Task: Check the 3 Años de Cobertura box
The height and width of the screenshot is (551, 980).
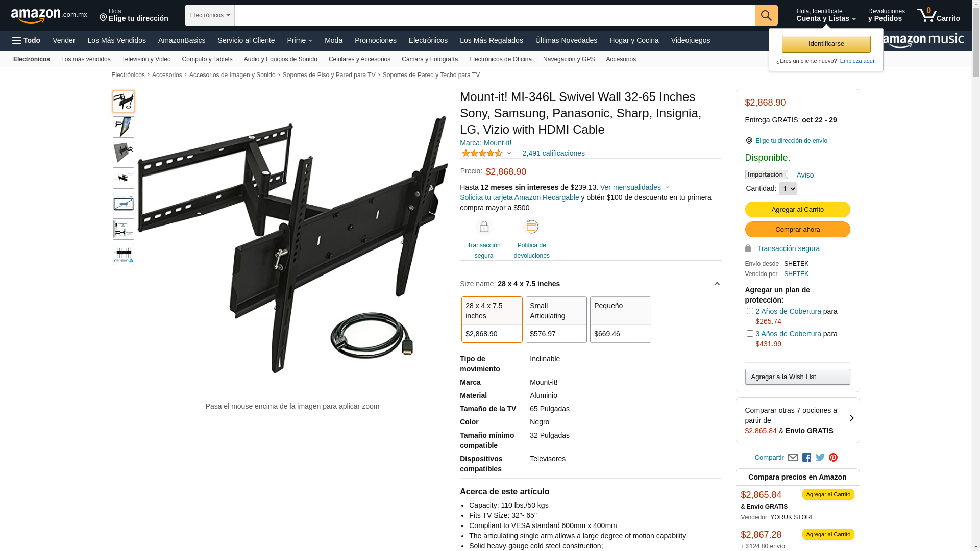Action: pyautogui.click(x=750, y=334)
